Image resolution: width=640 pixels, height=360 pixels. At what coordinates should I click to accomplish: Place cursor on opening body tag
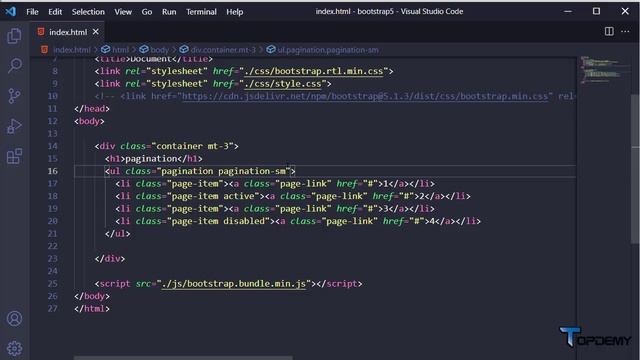coord(89,121)
